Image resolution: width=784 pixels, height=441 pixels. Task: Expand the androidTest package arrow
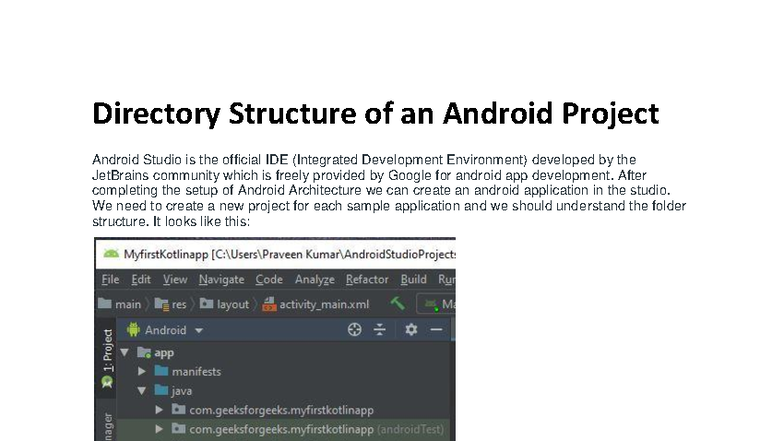pos(159,429)
